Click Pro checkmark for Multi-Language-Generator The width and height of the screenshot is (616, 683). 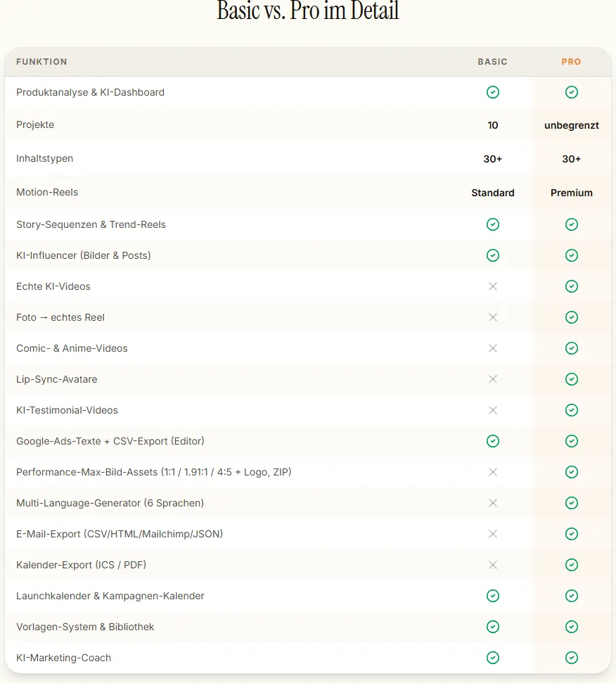point(572,503)
